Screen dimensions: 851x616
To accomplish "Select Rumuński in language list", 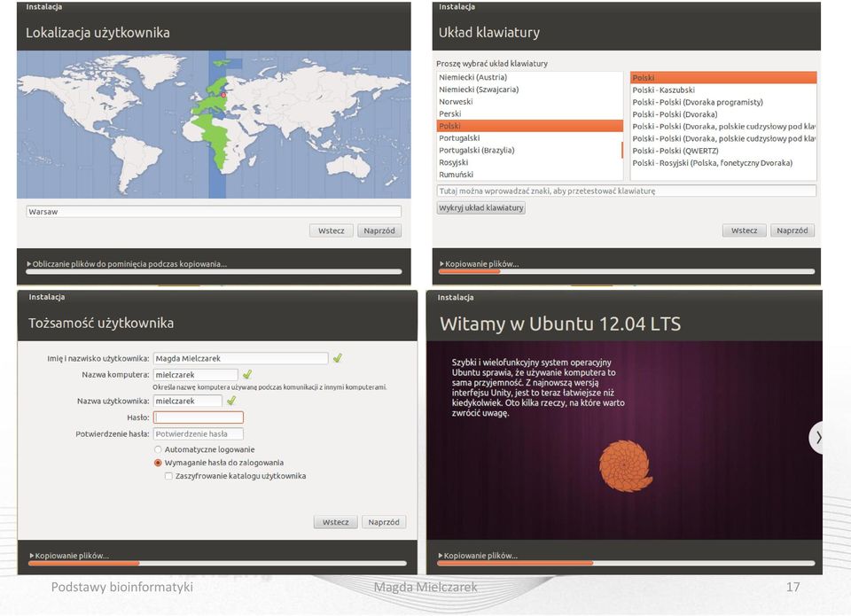I will click(529, 175).
